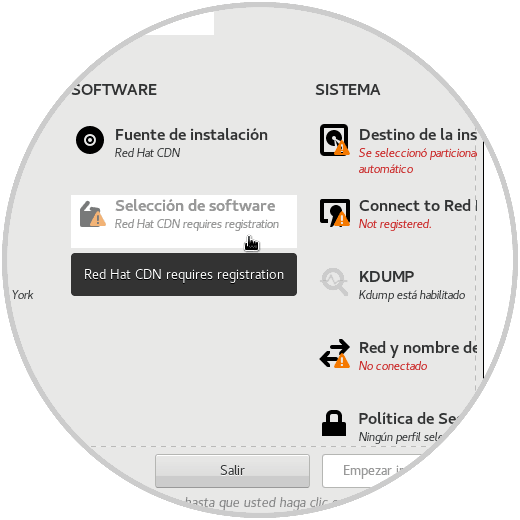This screenshot has width=520, height=520.
Task: Click the package icon for Selección de software
Action: [x=92, y=214]
